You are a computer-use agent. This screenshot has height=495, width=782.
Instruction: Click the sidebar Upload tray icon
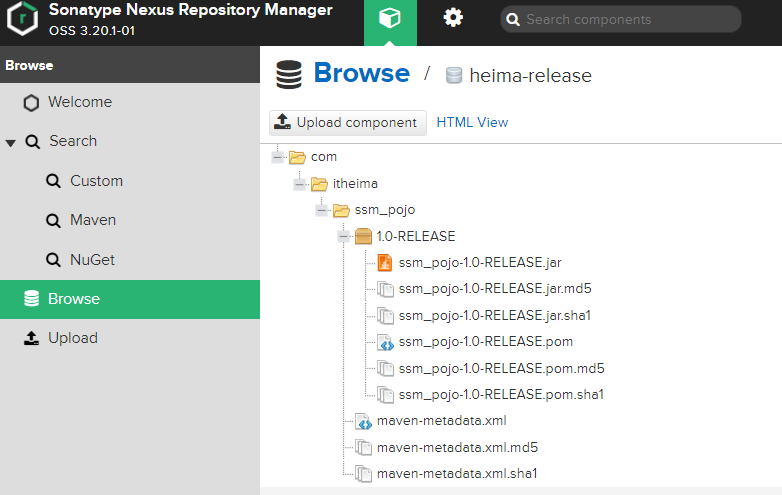pyautogui.click(x=31, y=338)
